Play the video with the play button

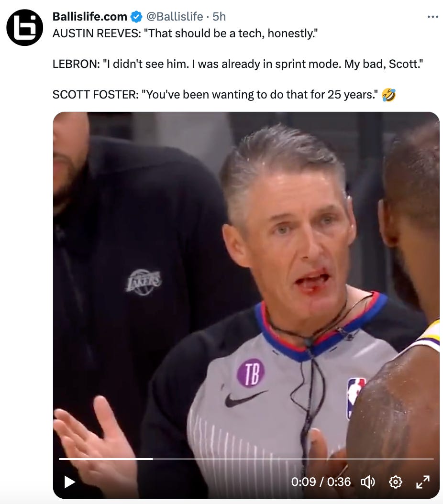point(69,482)
